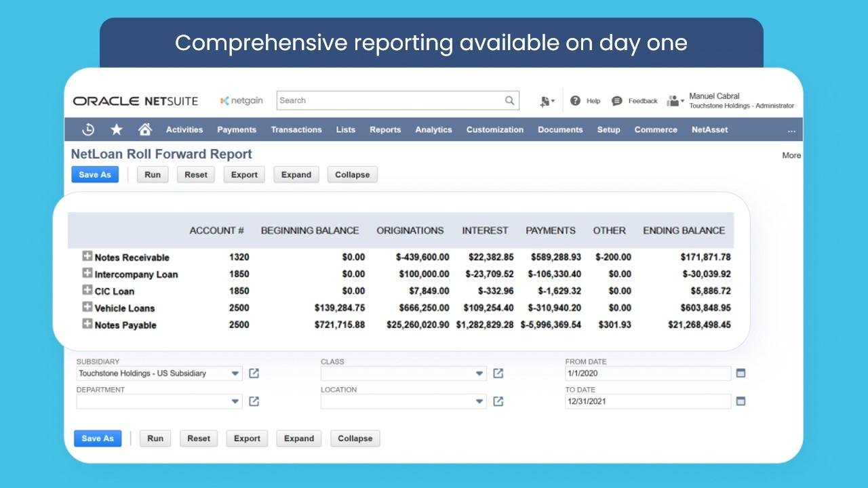
Task: Open the Activities menu
Action: click(x=184, y=129)
